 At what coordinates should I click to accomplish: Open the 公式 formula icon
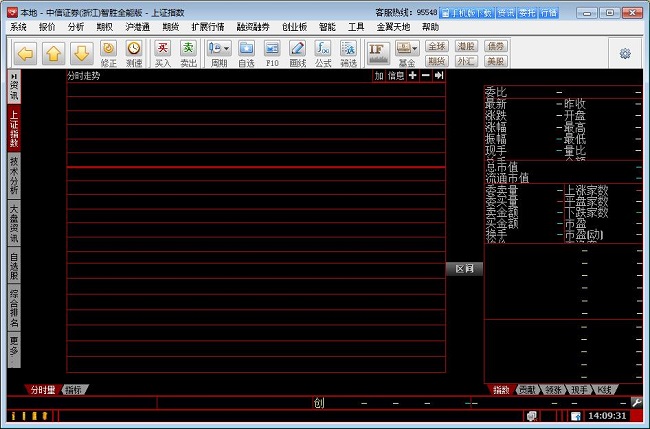pos(323,53)
